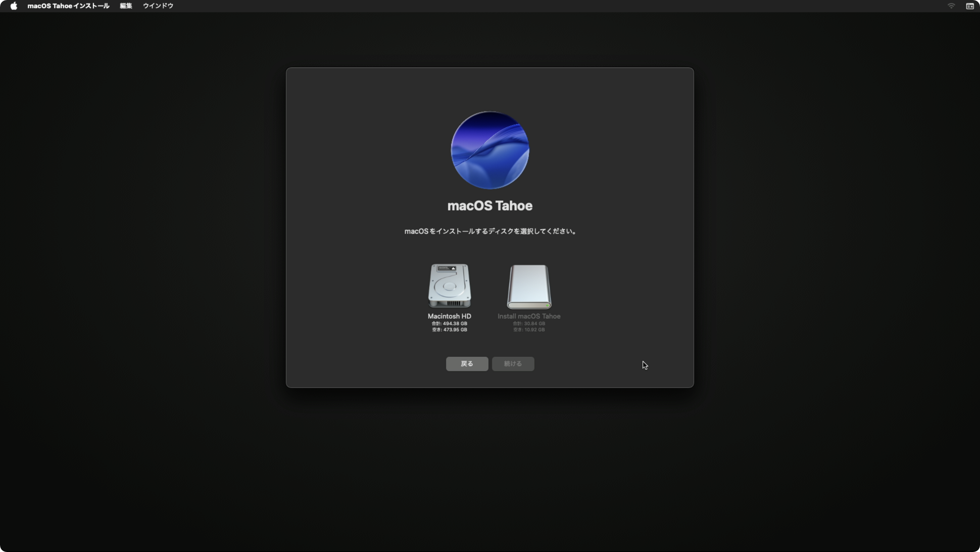The width and height of the screenshot is (980, 552).
Task: Select the Macintosh HD disk icon
Action: pos(449,286)
